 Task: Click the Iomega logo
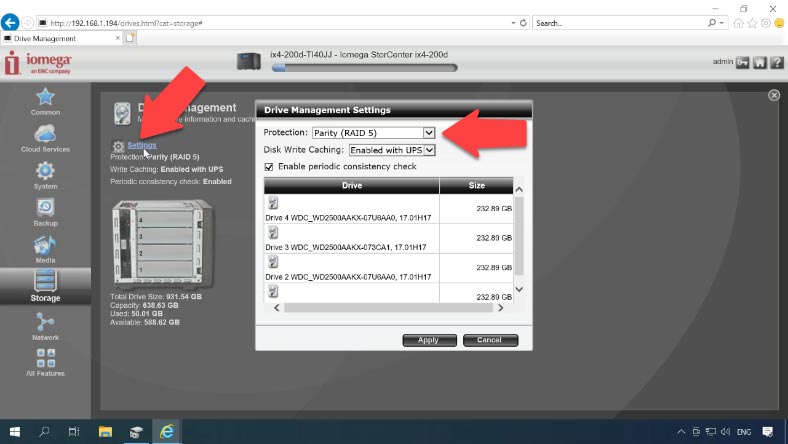pyautogui.click(x=38, y=63)
